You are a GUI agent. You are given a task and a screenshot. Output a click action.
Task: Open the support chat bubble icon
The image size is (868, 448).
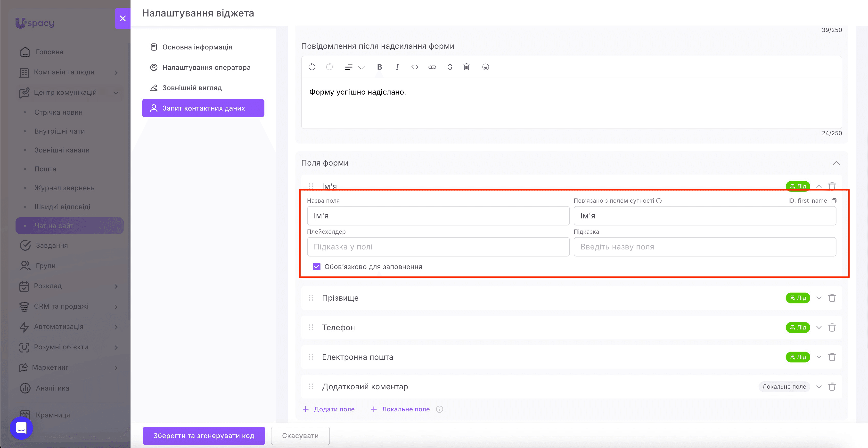pos(21,428)
